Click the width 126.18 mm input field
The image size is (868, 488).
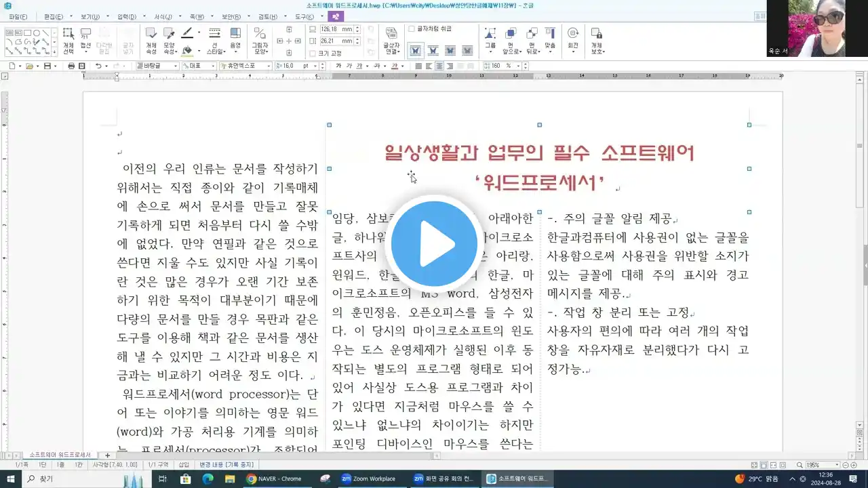336,29
